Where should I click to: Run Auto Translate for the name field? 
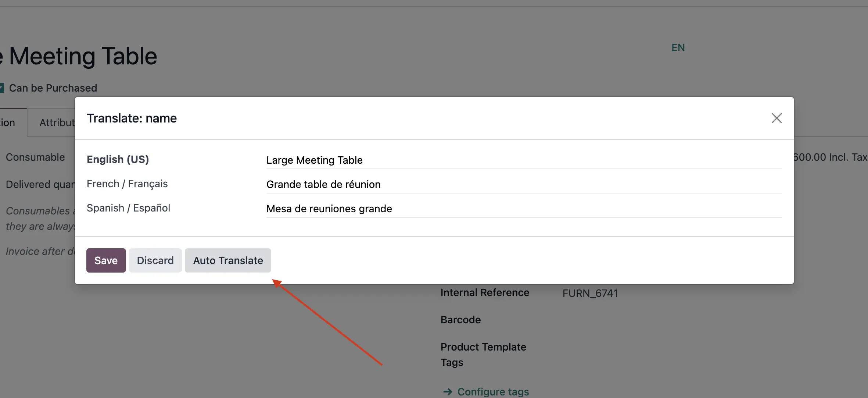227,260
